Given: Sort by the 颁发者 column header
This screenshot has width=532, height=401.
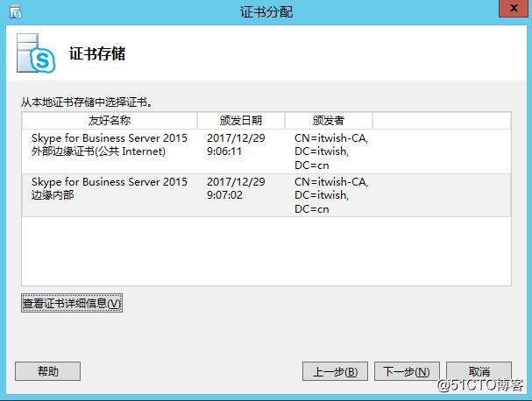Looking at the screenshot, I should [x=329, y=120].
